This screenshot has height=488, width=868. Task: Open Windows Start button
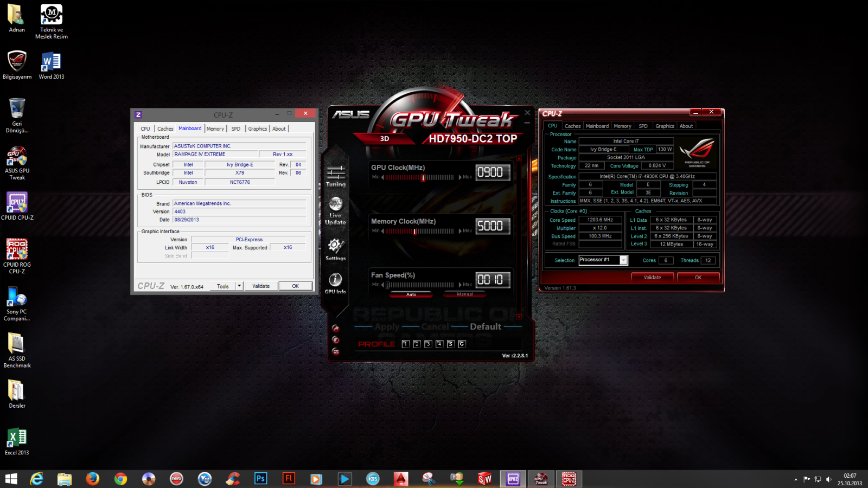pos(11,479)
